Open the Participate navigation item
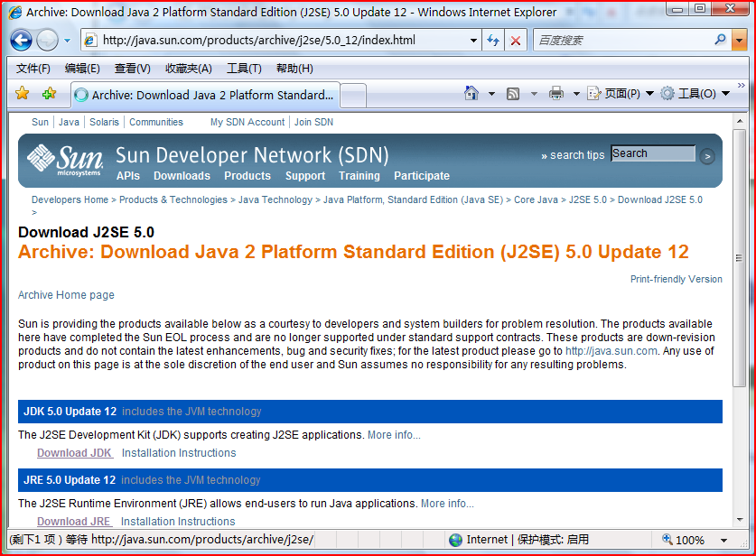 (422, 176)
